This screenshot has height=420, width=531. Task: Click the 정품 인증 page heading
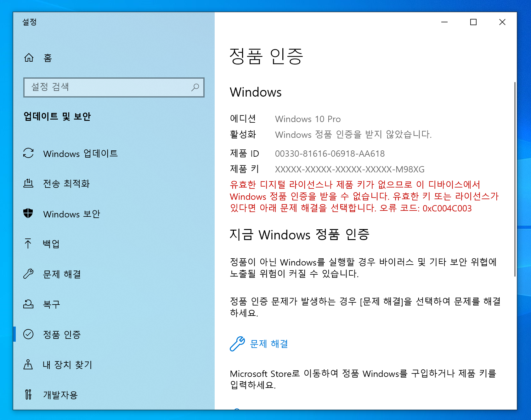[x=266, y=56]
